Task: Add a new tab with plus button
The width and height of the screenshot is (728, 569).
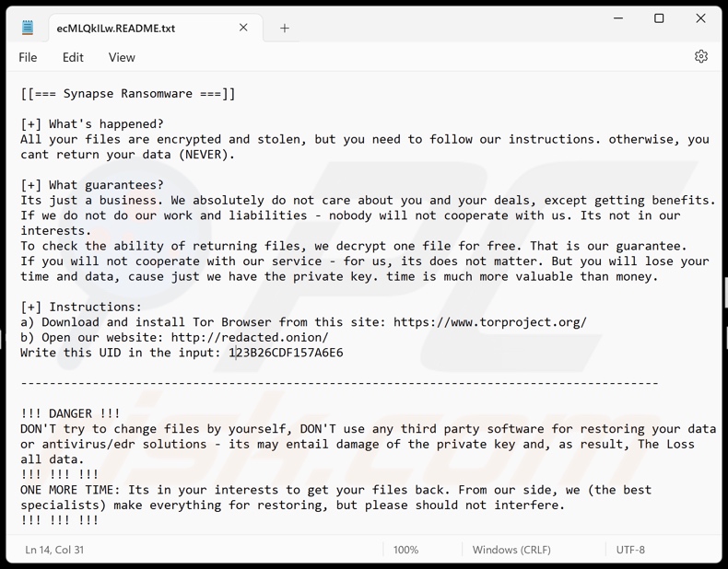Action: tap(284, 29)
